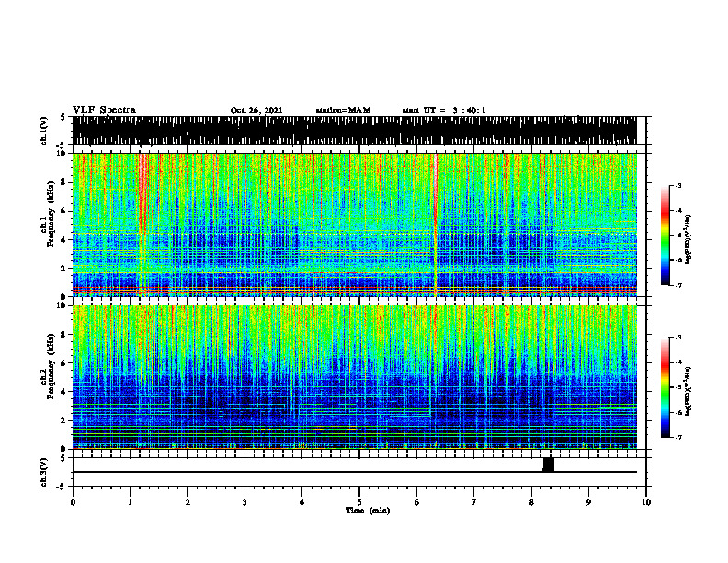Image resolution: width=728 pixels, height=563 pixels.
Task: Click the ch.1 waveform amplitude panel
Action: pos(354,131)
